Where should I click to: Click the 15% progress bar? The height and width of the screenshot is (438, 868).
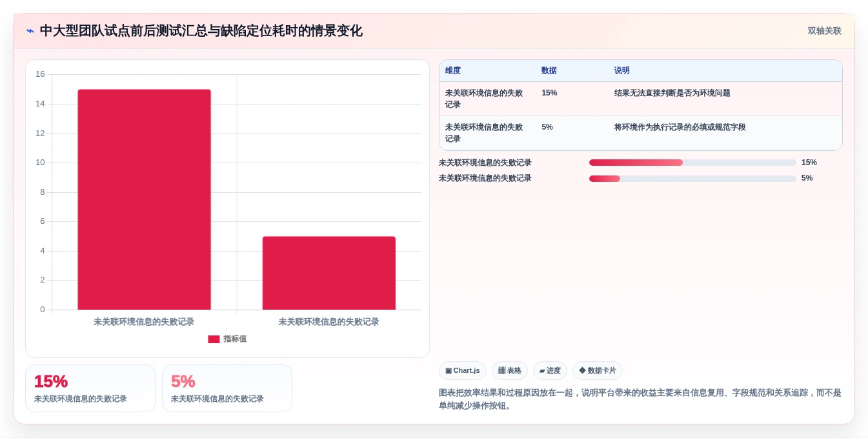pyautogui.click(x=692, y=163)
